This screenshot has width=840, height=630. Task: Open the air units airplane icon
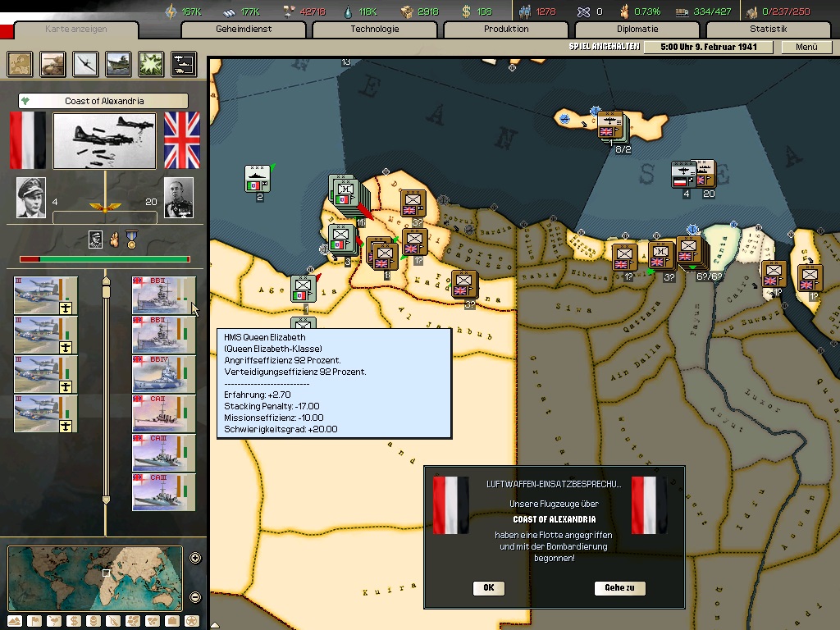[x=86, y=64]
